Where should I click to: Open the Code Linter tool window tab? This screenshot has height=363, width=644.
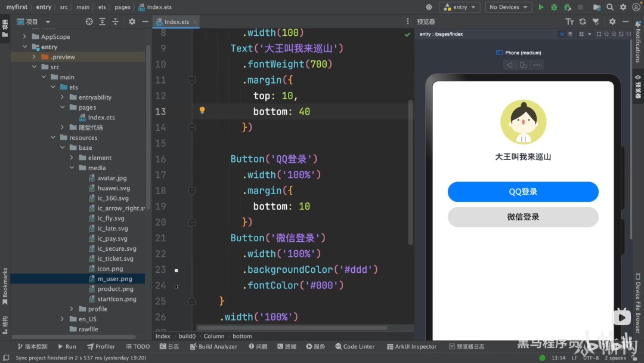[x=355, y=346]
